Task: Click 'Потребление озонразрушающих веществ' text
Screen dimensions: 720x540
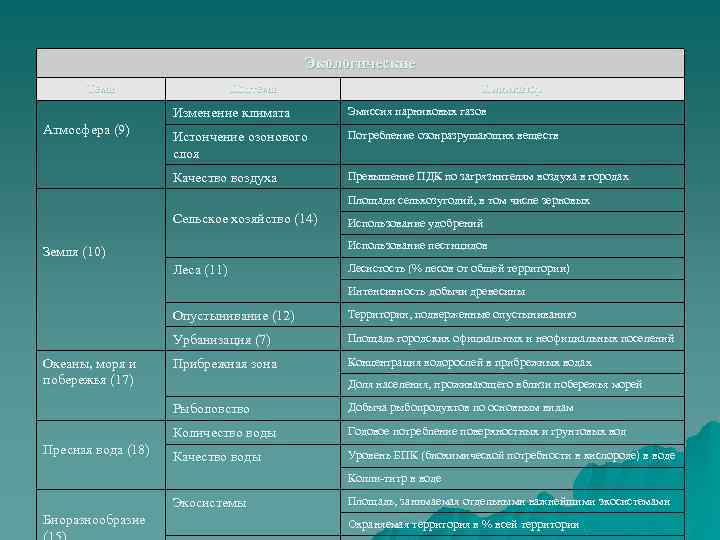Action: [453, 136]
